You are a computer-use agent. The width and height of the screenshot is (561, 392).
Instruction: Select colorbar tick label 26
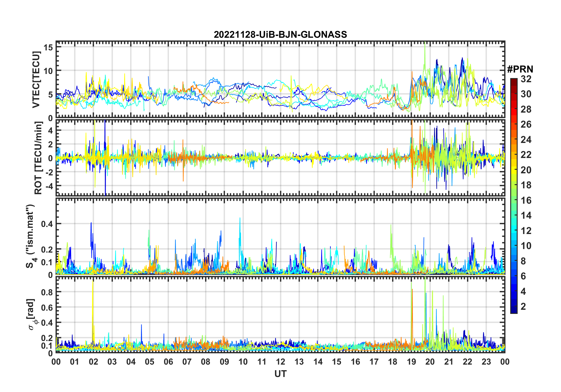point(526,124)
